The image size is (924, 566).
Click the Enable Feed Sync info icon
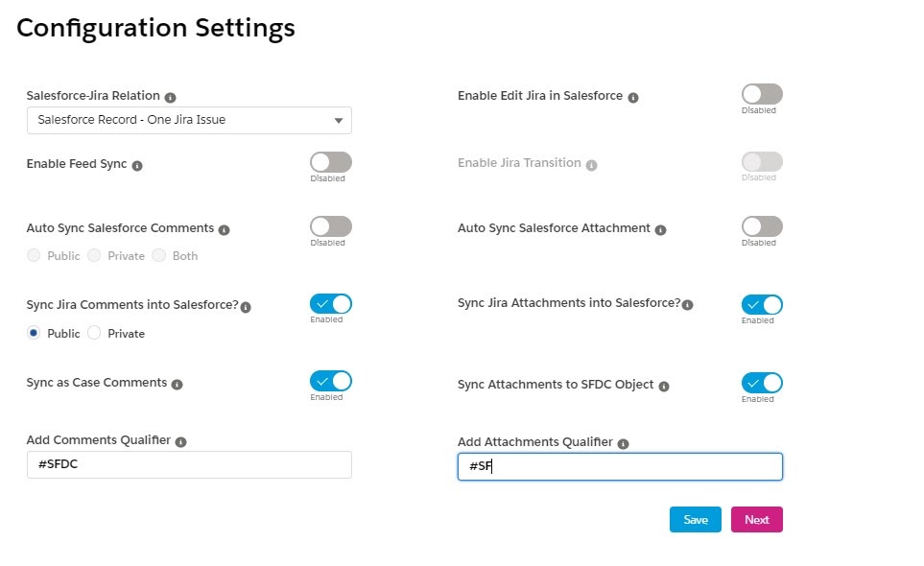(x=136, y=164)
